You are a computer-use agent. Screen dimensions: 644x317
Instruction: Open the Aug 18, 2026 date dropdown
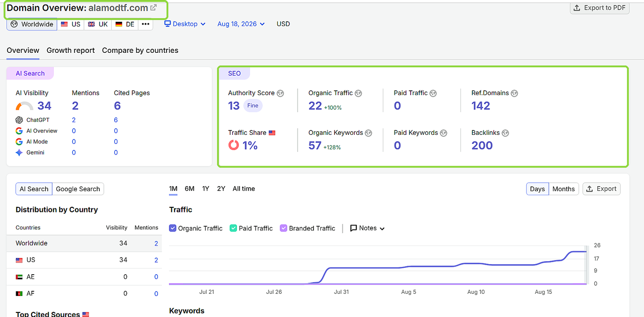click(x=241, y=24)
